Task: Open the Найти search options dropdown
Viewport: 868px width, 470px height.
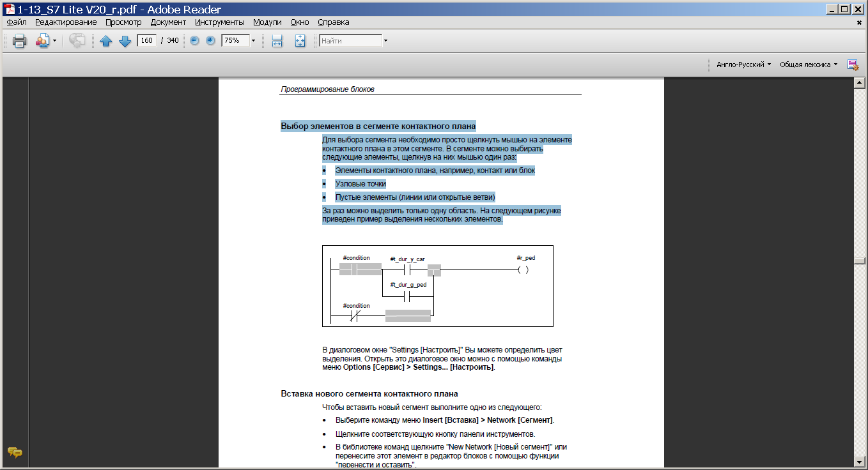Action: tap(385, 41)
